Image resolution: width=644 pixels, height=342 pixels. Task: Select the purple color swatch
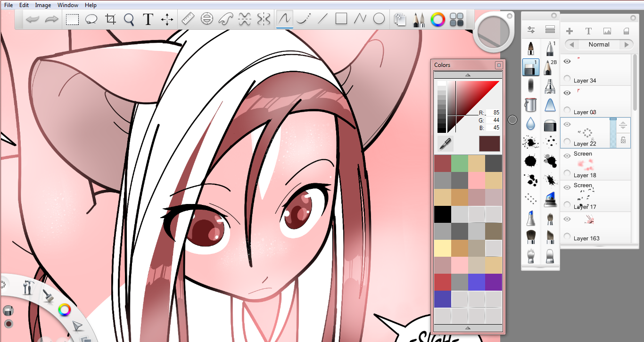pyautogui.click(x=494, y=282)
